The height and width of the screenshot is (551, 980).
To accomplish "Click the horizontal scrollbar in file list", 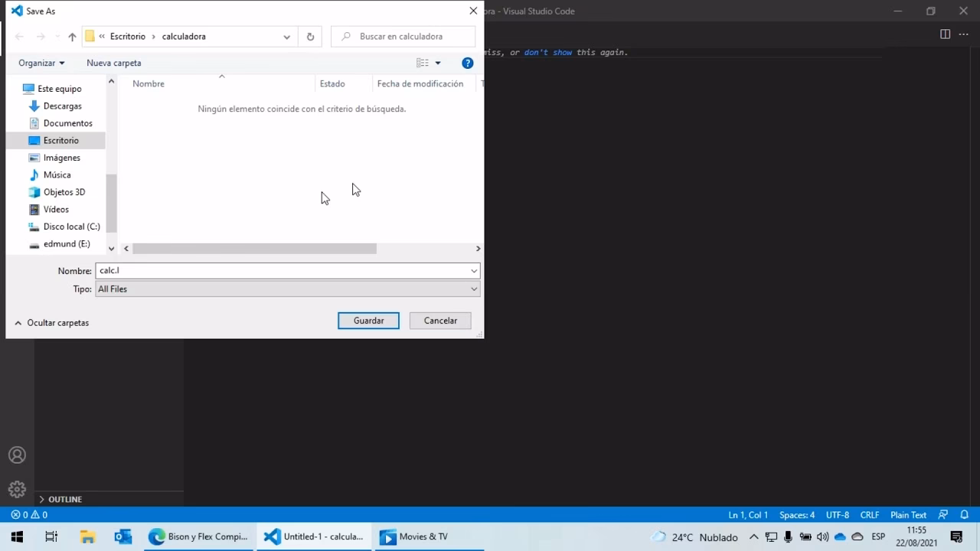I will [254, 249].
